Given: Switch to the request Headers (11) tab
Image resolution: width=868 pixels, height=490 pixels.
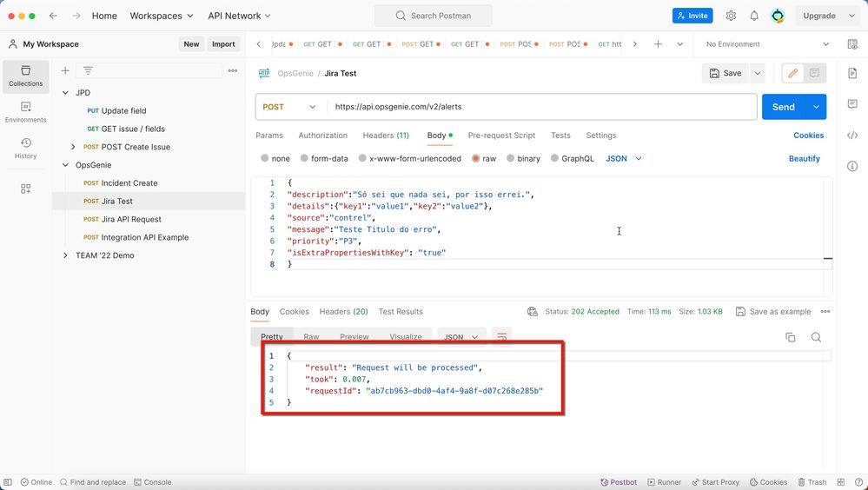Looking at the screenshot, I should coord(386,135).
